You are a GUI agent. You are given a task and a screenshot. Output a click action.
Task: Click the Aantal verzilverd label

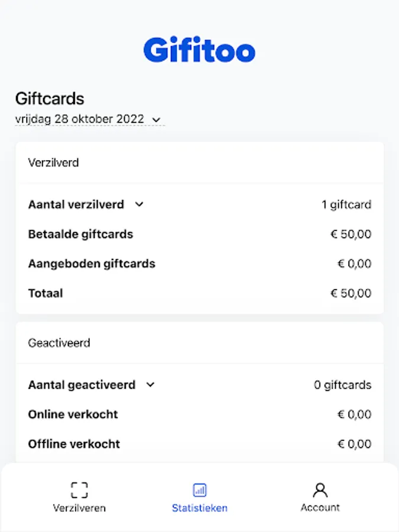(76, 205)
